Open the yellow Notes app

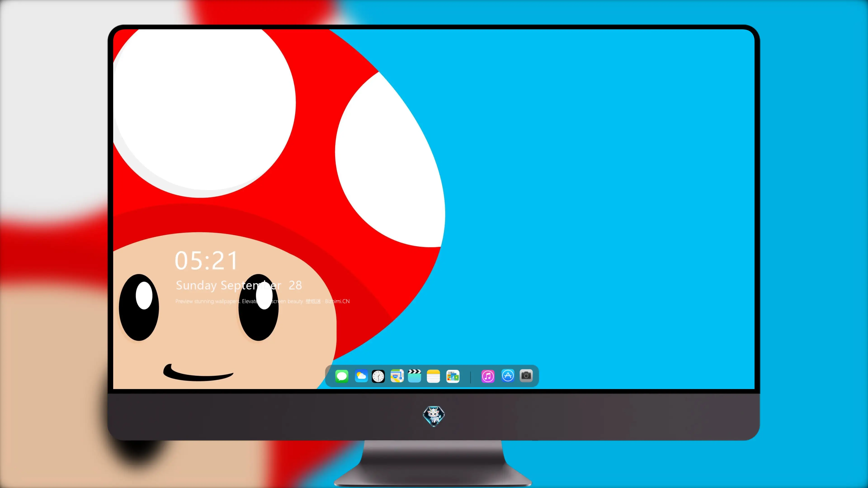tap(433, 376)
